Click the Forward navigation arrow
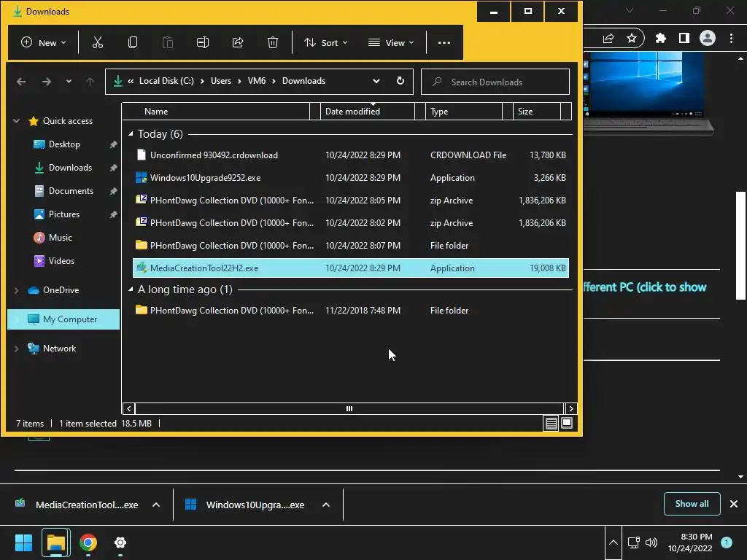This screenshot has height=560, width=747. point(46,82)
